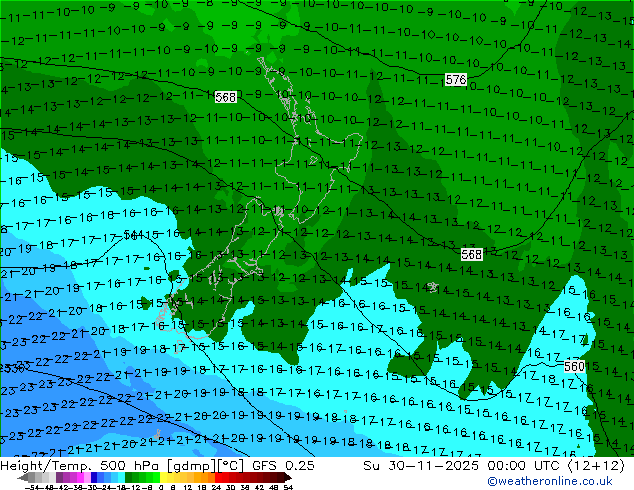This screenshot has width=634, height=490.
Task: Click the bright yellow swatch in legend
Action: (x=163, y=477)
